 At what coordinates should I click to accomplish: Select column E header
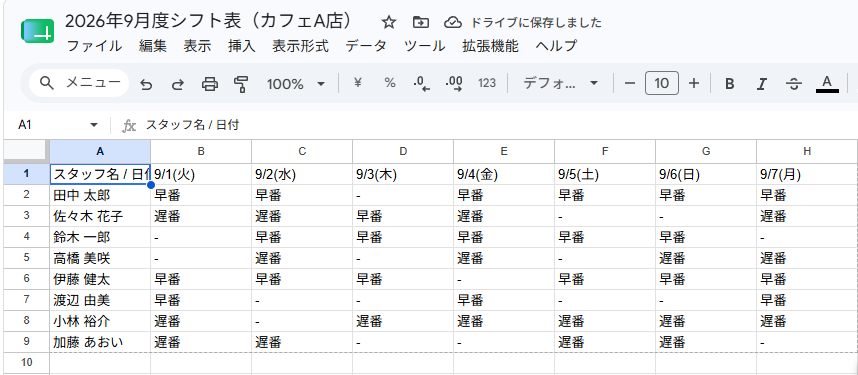tap(503, 151)
